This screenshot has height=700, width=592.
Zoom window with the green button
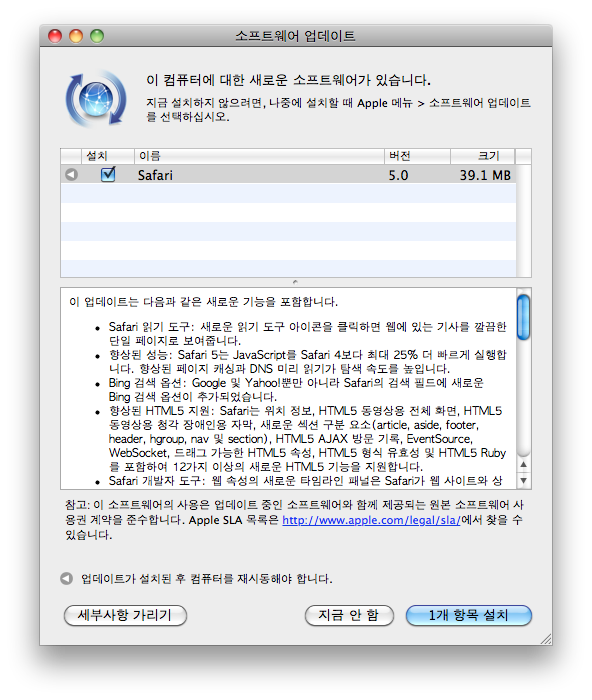coord(97,36)
